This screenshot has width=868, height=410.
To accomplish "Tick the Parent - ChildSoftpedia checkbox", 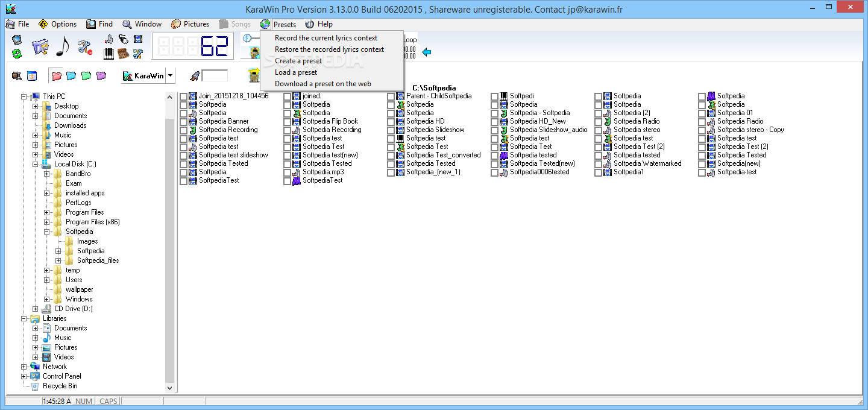I will [391, 96].
